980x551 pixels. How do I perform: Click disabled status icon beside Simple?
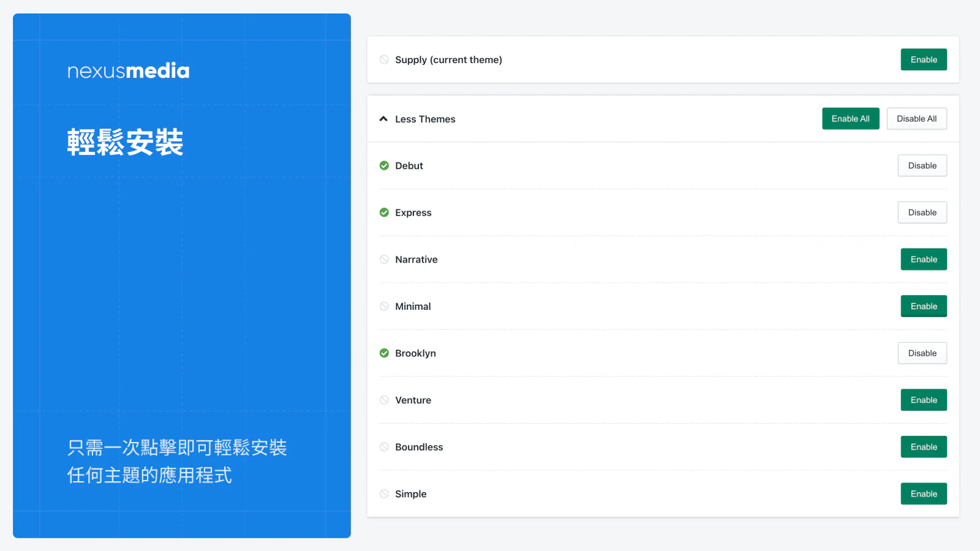(x=384, y=494)
